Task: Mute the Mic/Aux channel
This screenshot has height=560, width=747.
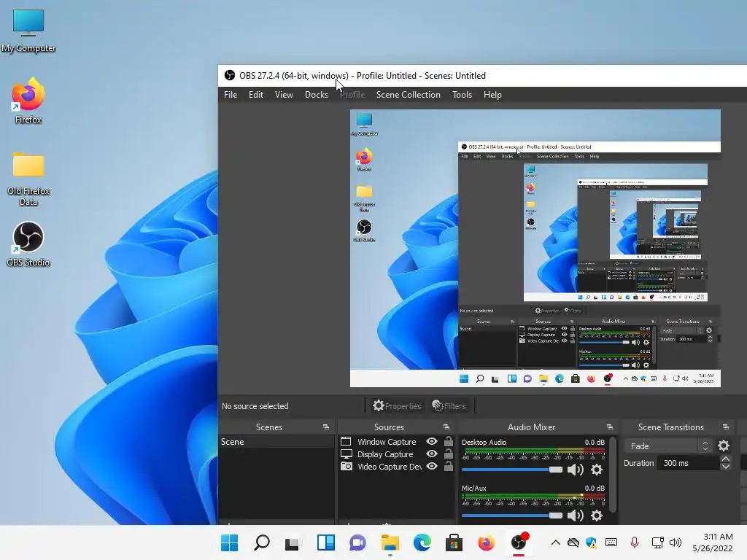Action: (x=576, y=516)
